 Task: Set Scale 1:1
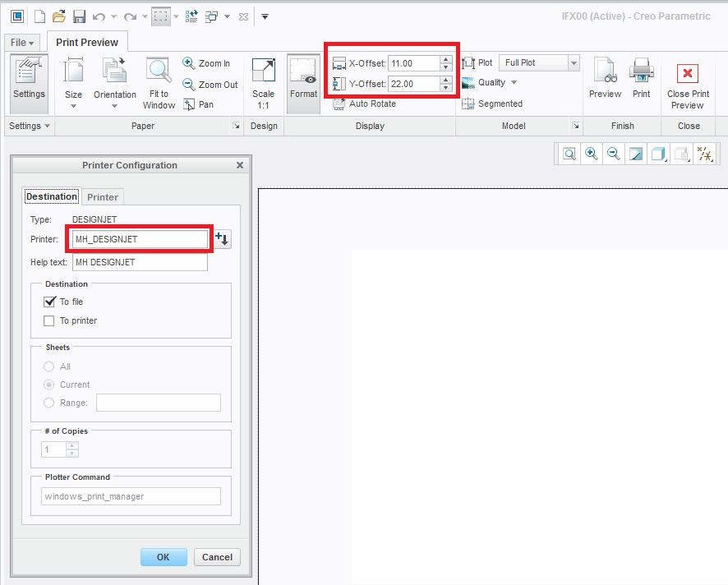[x=263, y=84]
